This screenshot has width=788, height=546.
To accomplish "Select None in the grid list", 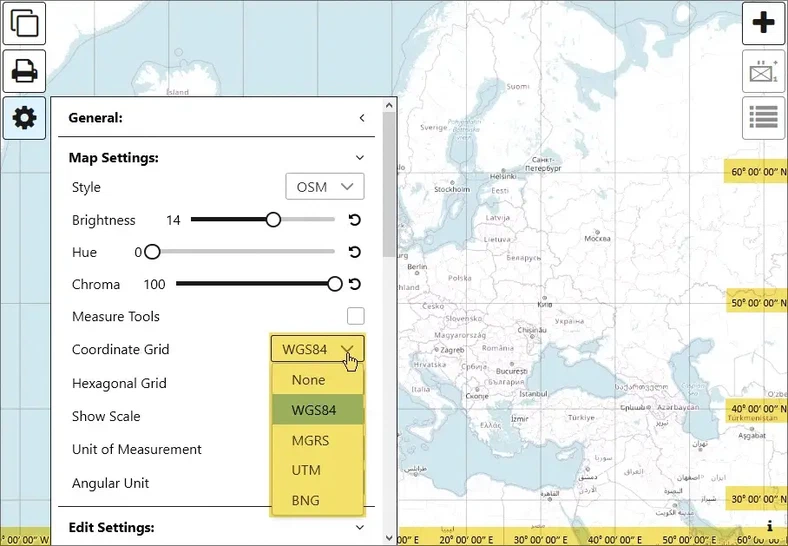I will [318, 380].
